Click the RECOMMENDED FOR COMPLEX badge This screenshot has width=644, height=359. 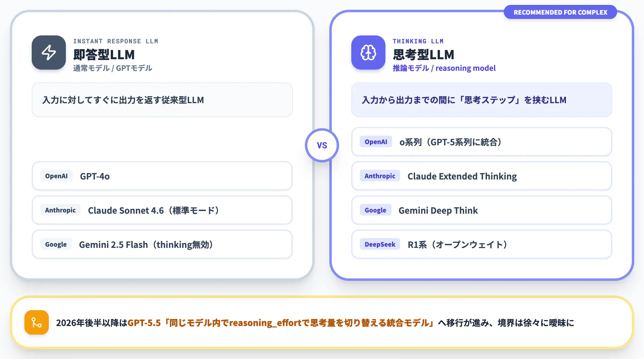click(x=560, y=12)
